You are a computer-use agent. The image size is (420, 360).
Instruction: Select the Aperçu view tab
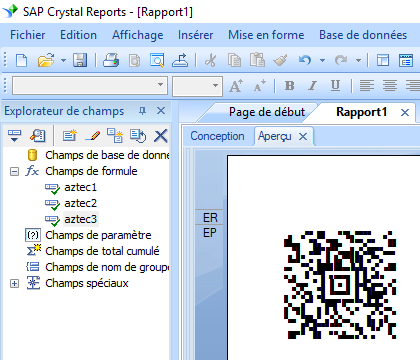(x=275, y=136)
